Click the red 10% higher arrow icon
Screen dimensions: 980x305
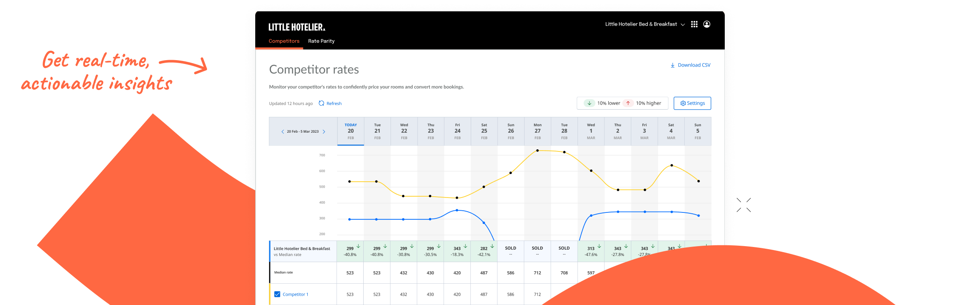(x=628, y=103)
